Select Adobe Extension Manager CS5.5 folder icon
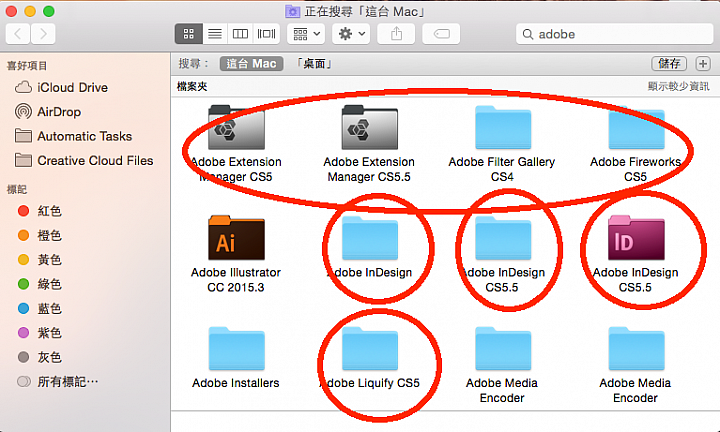720x432 pixels. (x=369, y=128)
